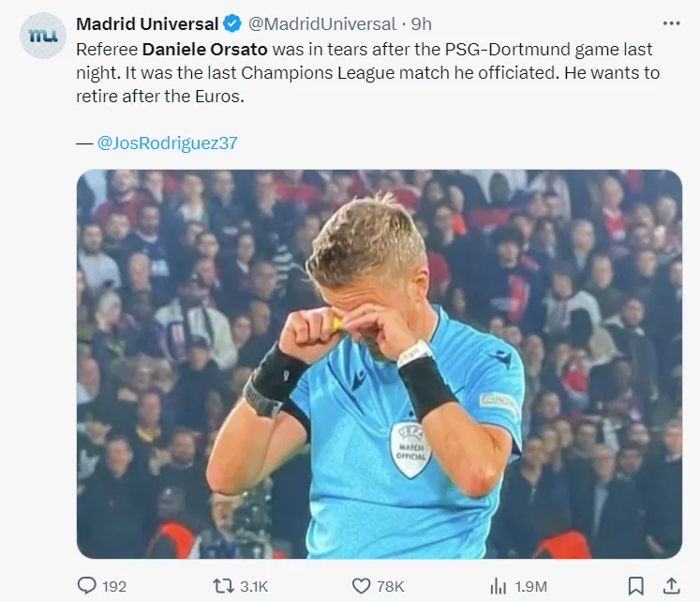Bookmark this tweet
This screenshot has width=700, height=602.
click(635, 585)
